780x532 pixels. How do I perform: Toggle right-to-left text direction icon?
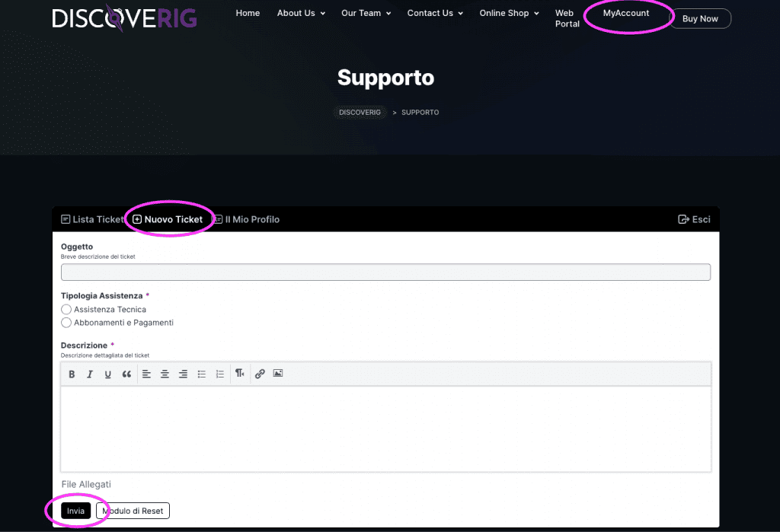tap(240, 374)
